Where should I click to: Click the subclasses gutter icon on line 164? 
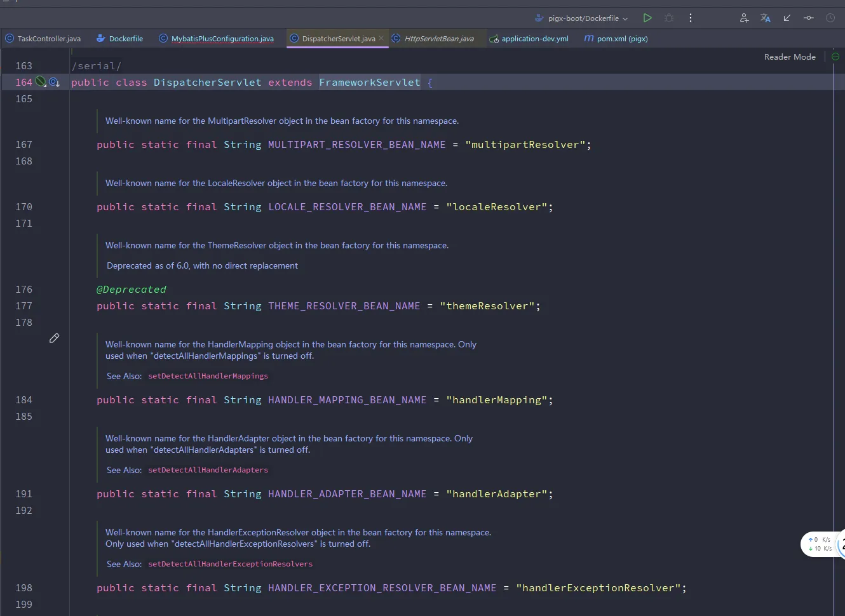coord(55,82)
